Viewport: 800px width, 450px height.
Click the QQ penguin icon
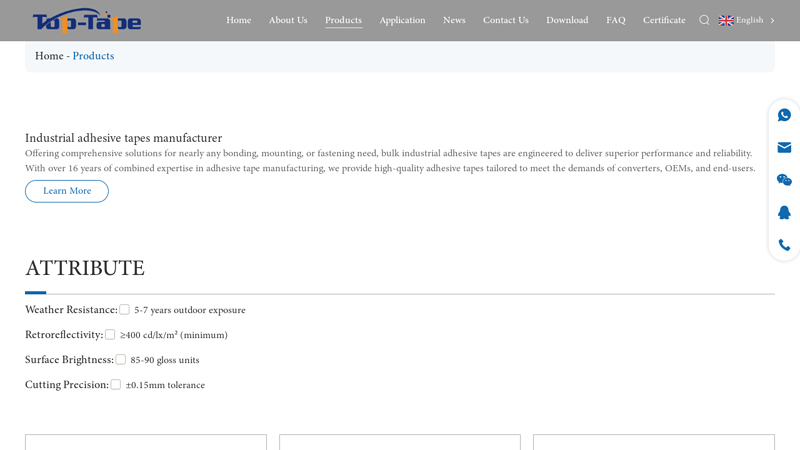pyautogui.click(x=784, y=213)
